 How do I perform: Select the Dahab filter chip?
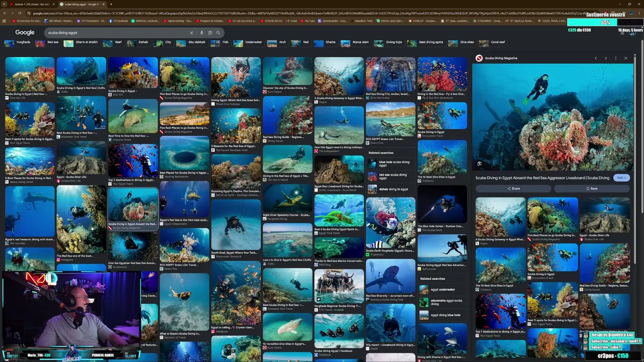pos(138,43)
